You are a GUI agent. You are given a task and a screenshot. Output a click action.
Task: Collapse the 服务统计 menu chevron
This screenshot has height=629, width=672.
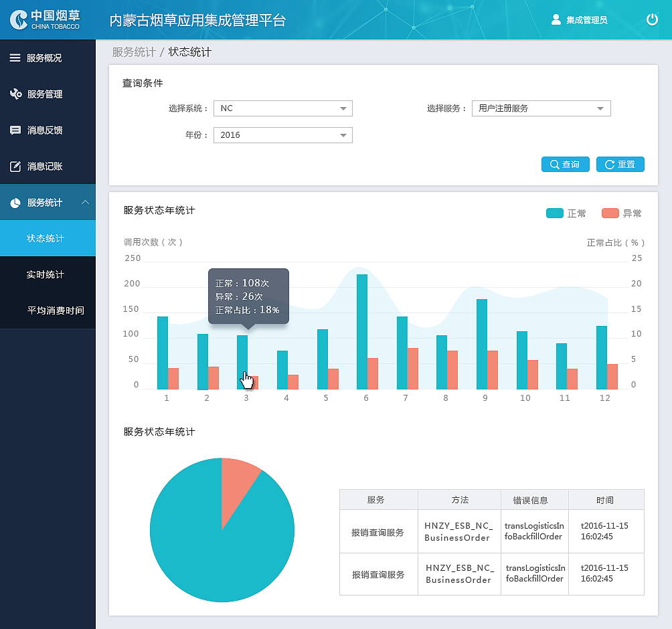tap(85, 202)
